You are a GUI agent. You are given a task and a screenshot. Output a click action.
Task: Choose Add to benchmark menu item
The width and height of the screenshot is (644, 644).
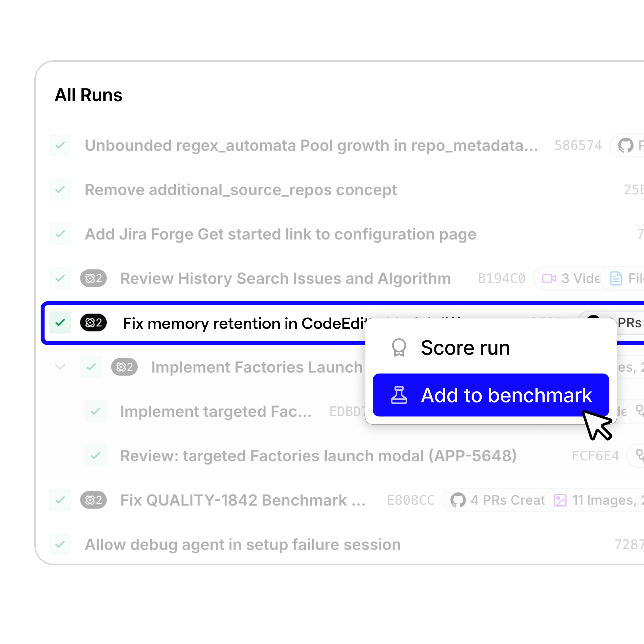[x=491, y=395]
